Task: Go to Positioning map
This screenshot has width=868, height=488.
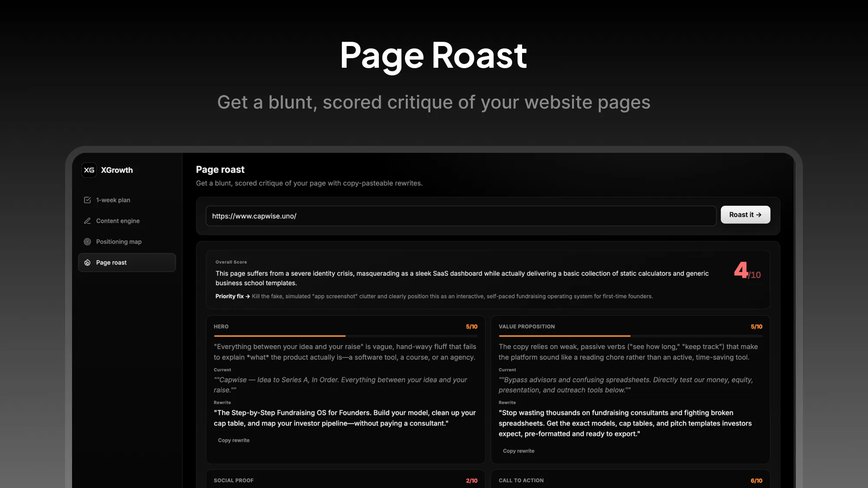Action: click(127, 242)
